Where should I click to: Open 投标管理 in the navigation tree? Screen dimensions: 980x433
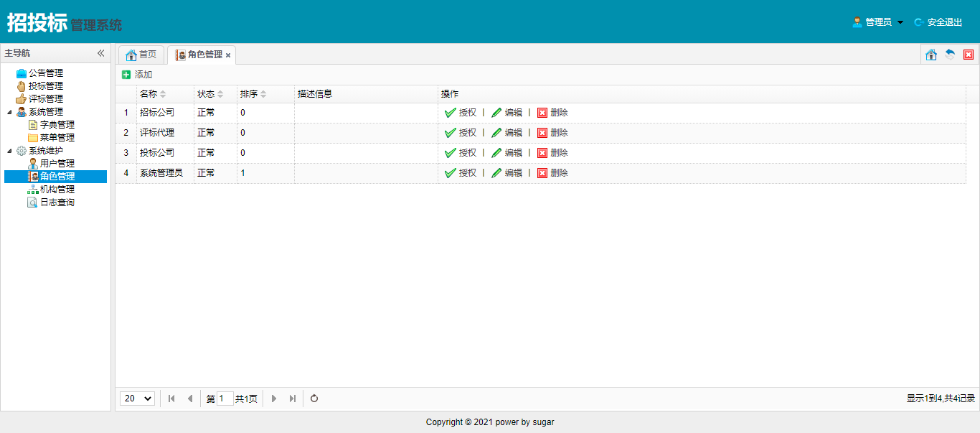click(x=46, y=86)
